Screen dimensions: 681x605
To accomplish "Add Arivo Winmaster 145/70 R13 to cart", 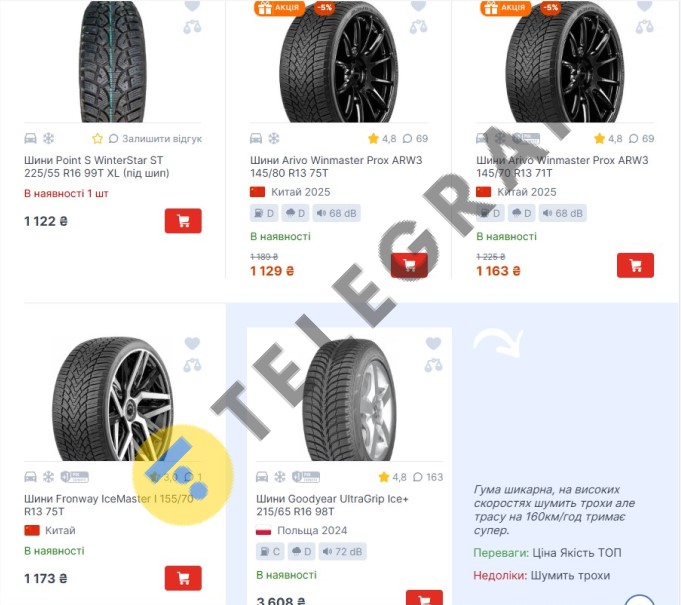I will tap(635, 265).
